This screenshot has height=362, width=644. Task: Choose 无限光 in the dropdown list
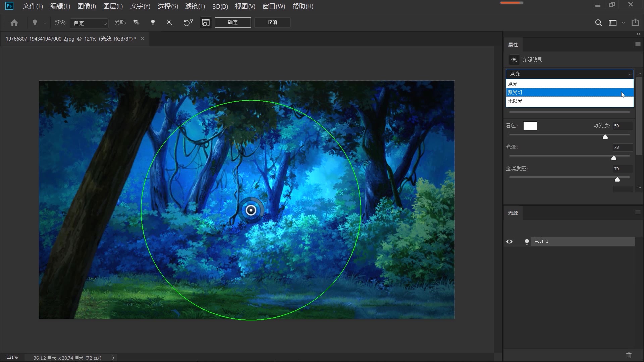point(569,101)
